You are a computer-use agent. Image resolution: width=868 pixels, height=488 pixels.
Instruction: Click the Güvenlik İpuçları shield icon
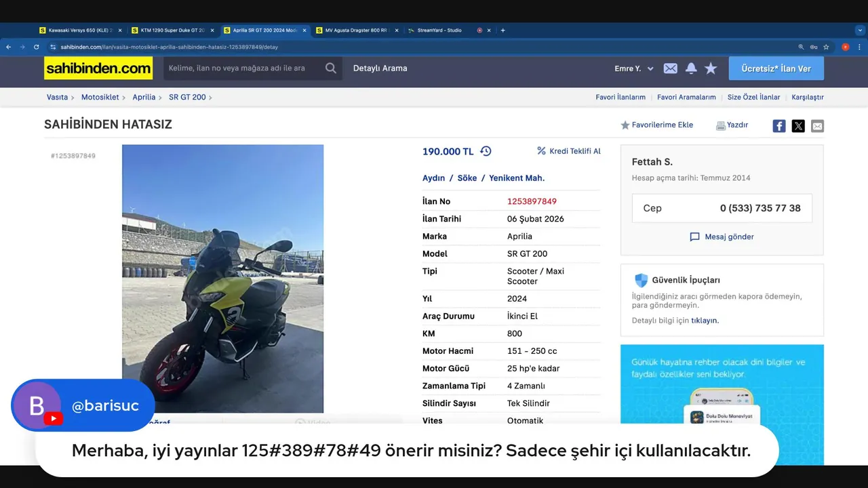[x=641, y=280]
